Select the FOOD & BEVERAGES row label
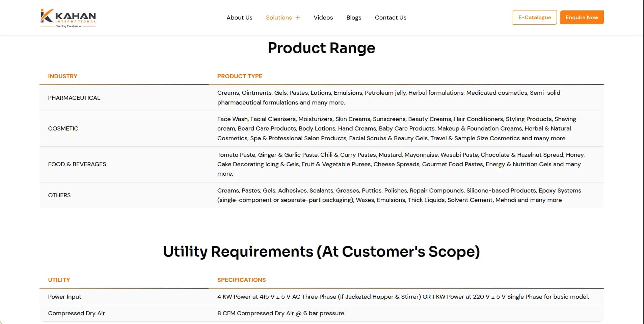 coord(77,164)
